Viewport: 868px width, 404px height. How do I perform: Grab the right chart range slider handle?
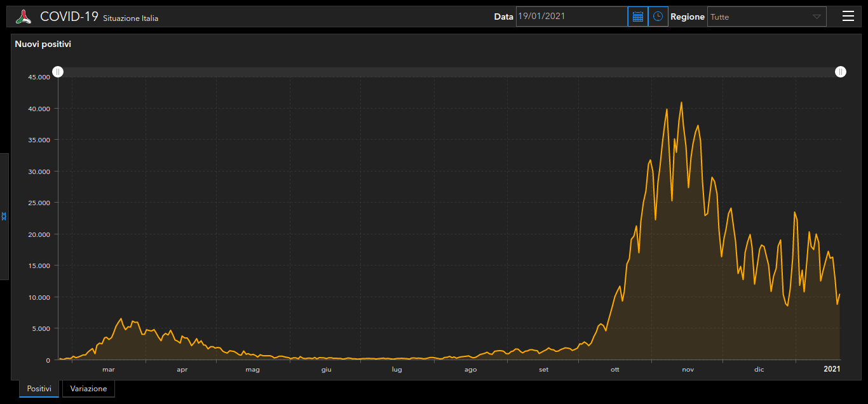(840, 72)
